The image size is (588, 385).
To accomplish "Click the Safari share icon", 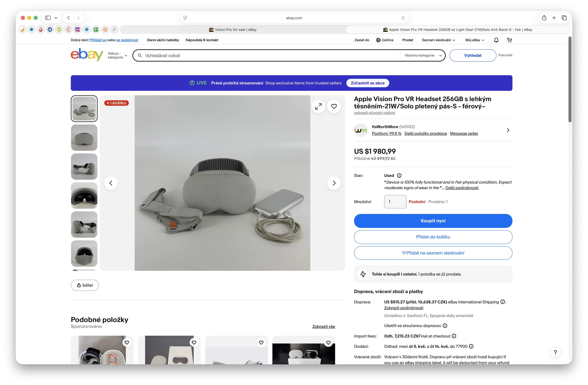I will coord(544,18).
